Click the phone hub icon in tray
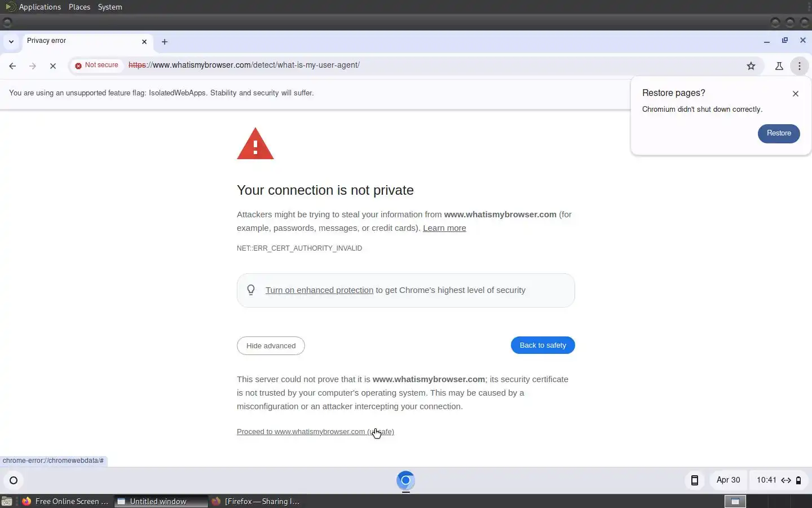 [695, 480]
